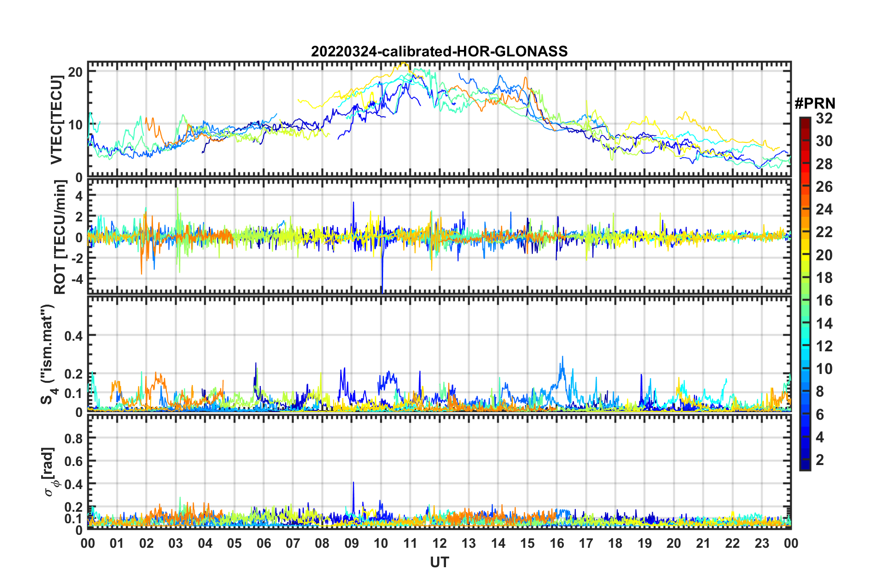
Task: Click x-axis tick label 21
Action: [703, 543]
